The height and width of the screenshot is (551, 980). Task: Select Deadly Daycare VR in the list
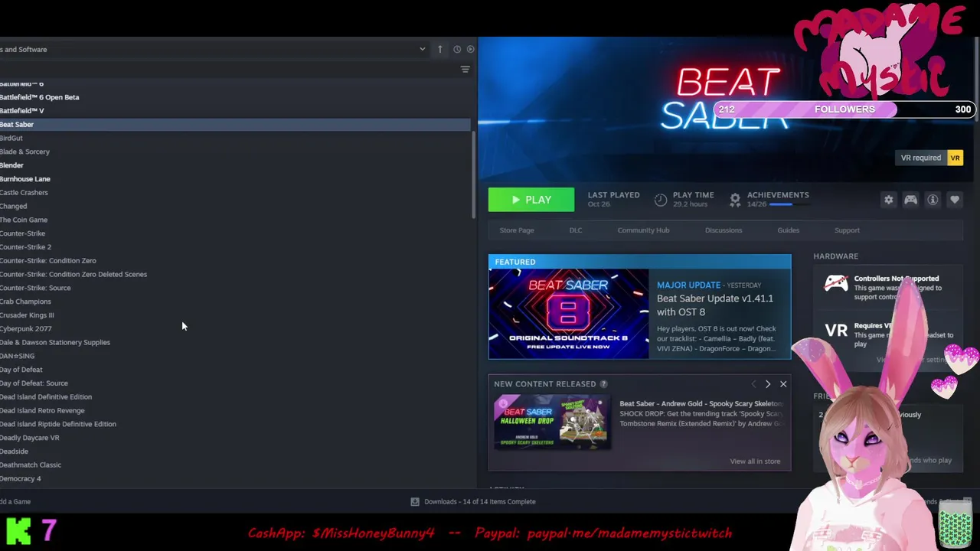click(235, 438)
